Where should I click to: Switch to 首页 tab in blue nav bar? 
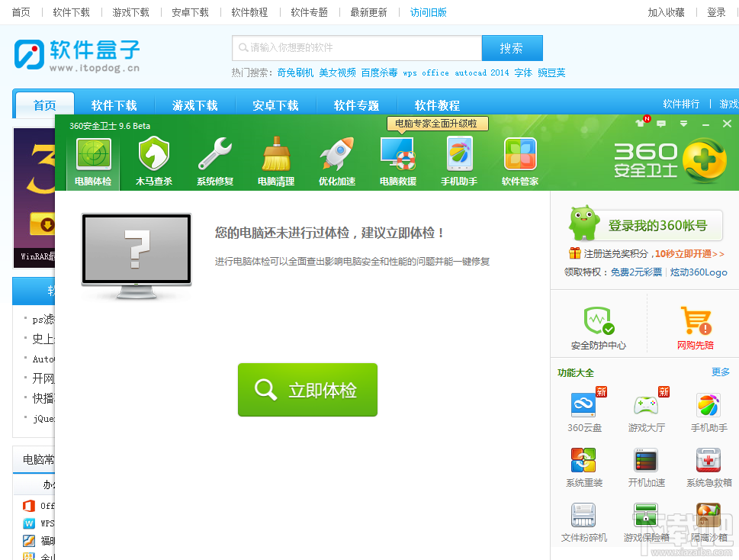tap(45, 105)
